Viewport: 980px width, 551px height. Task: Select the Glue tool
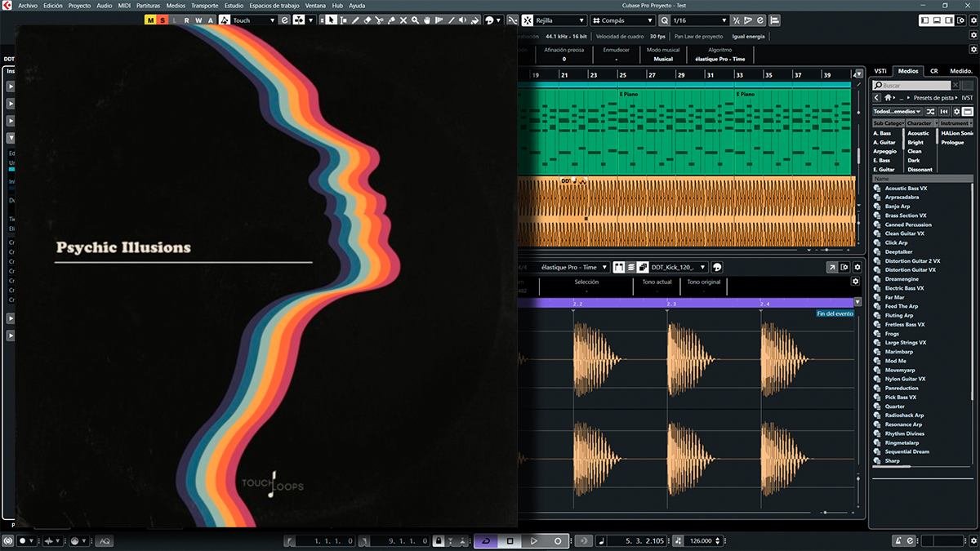coord(391,20)
